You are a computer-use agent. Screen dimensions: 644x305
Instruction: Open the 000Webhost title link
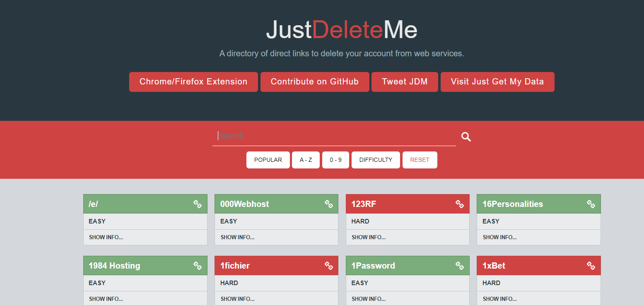click(x=244, y=204)
